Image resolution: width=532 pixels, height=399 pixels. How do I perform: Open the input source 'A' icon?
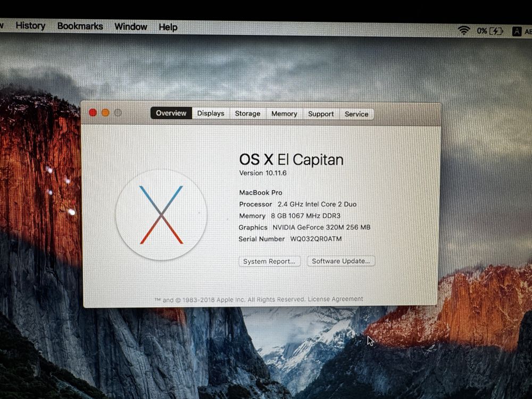coord(517,31)
